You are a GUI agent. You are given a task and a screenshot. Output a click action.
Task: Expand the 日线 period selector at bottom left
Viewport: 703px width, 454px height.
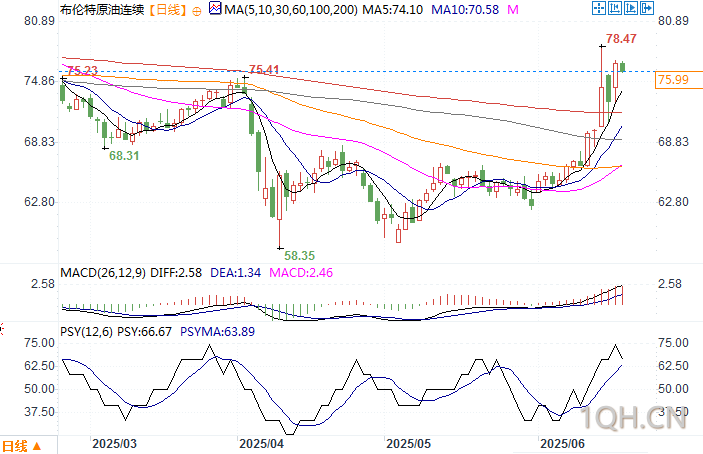[x=22, y=446]
